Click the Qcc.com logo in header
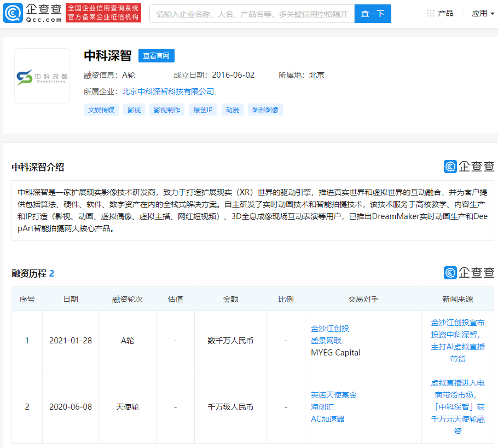Viewport: 498px width, 448px height. pyautogui.click(x=32, y=13)
